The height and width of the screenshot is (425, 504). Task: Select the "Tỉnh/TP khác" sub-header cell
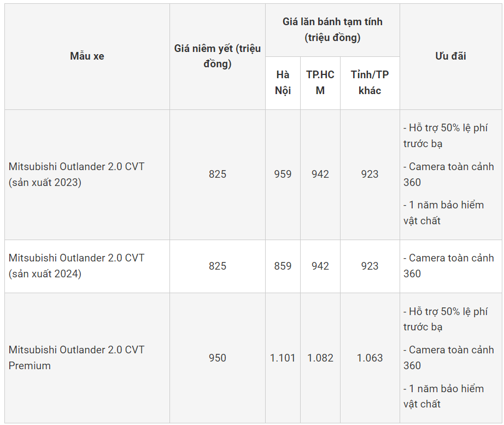[x=370, y=83]
